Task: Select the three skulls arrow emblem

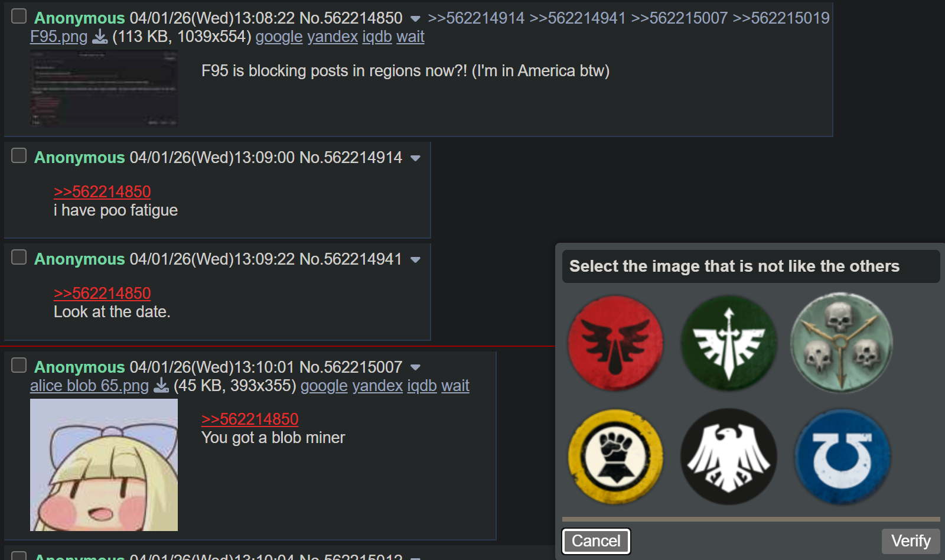Action: (x=842, y=343)
